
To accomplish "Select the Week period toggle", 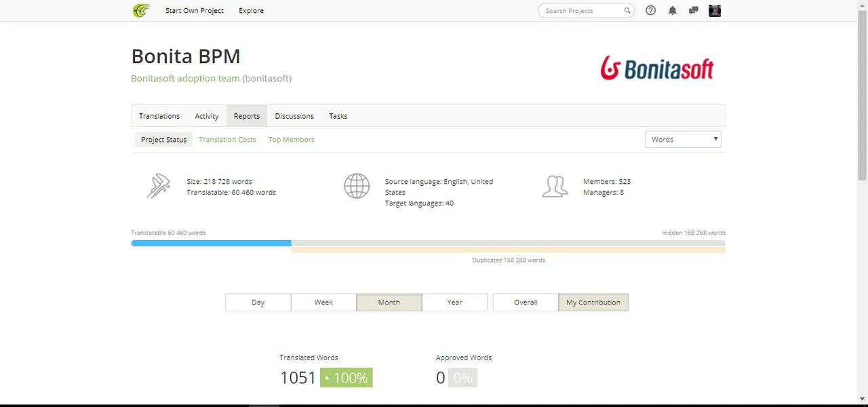I will click(x=323, y=302).
